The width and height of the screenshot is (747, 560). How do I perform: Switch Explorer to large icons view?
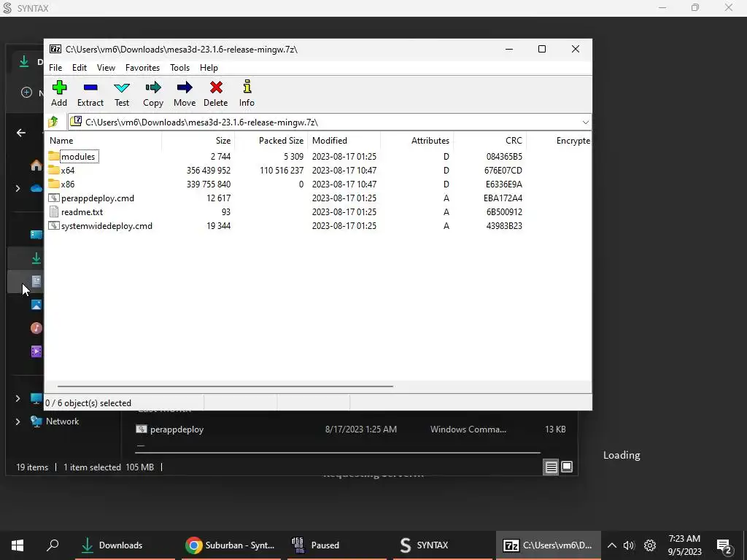pos(567,467)
